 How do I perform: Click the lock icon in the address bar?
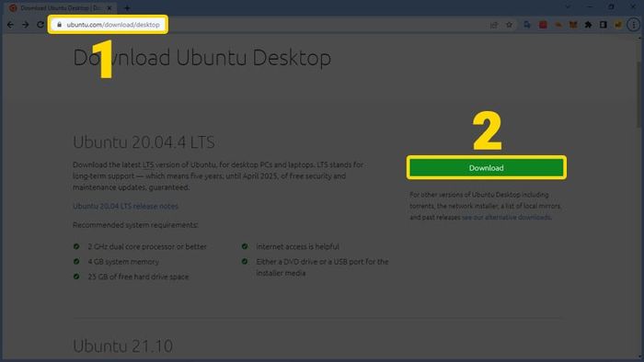[x=59, y=25]
